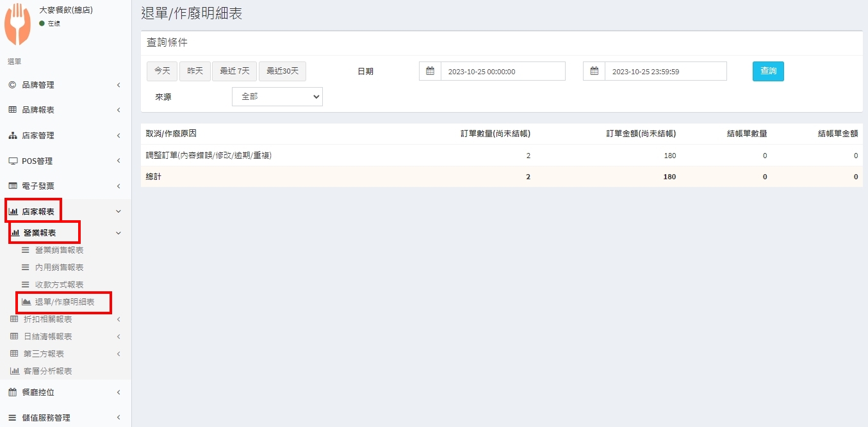Click the blue 查詢 button
Image resolution: width=868 pixels, height=427 pixels.
(x=767, y=71)
